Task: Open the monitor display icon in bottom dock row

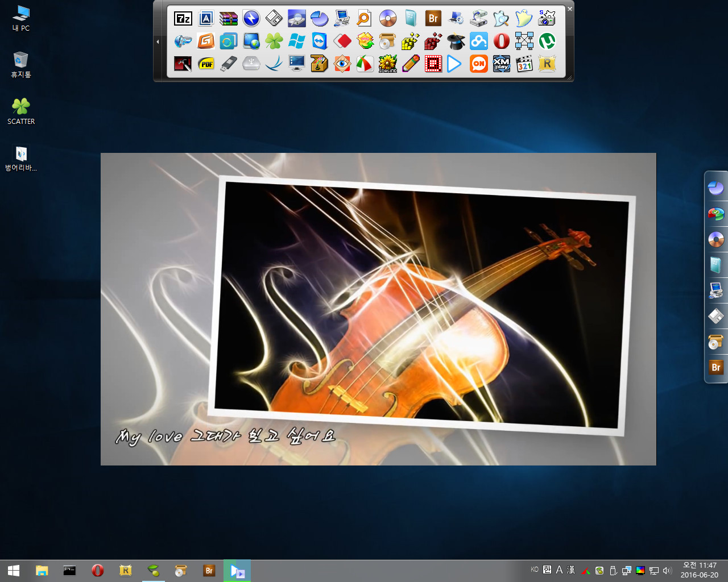Action: tap(297, 64)
